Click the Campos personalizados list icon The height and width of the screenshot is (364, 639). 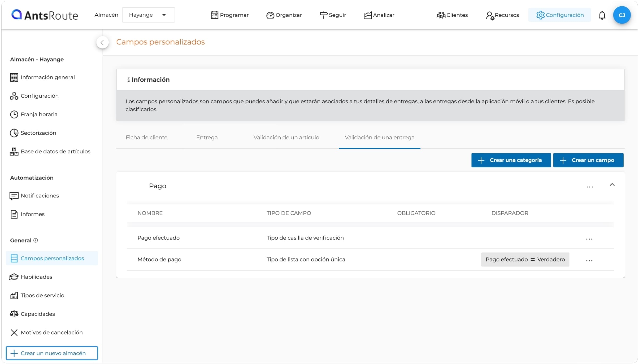[x=14, y=258]
